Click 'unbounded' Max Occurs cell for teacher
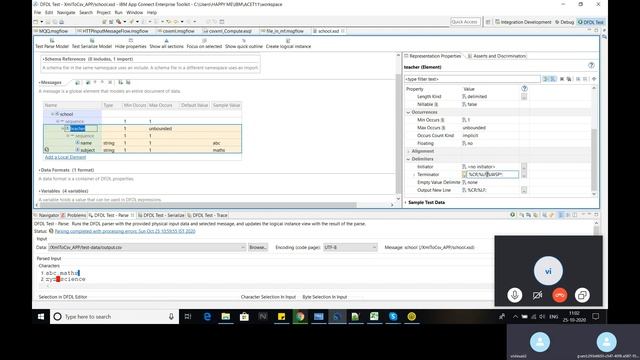 pos(160,129)
